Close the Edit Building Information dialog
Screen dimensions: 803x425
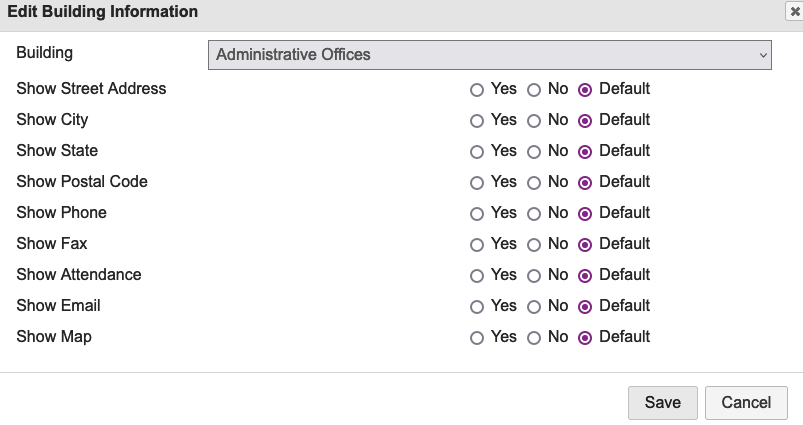coord(794,12)
